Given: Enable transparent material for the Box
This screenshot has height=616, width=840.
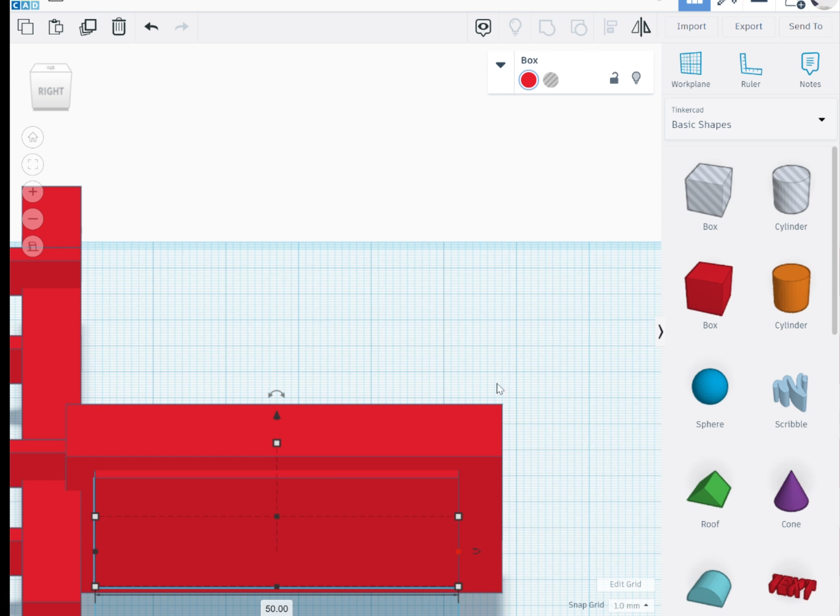Looking at the screenshot, I should pos(551,80).
